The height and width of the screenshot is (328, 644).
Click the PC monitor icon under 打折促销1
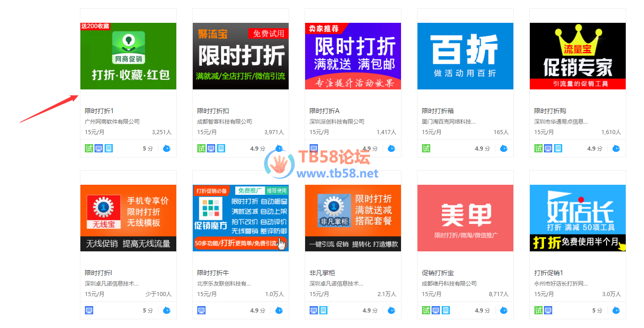[x=548, y=310]
